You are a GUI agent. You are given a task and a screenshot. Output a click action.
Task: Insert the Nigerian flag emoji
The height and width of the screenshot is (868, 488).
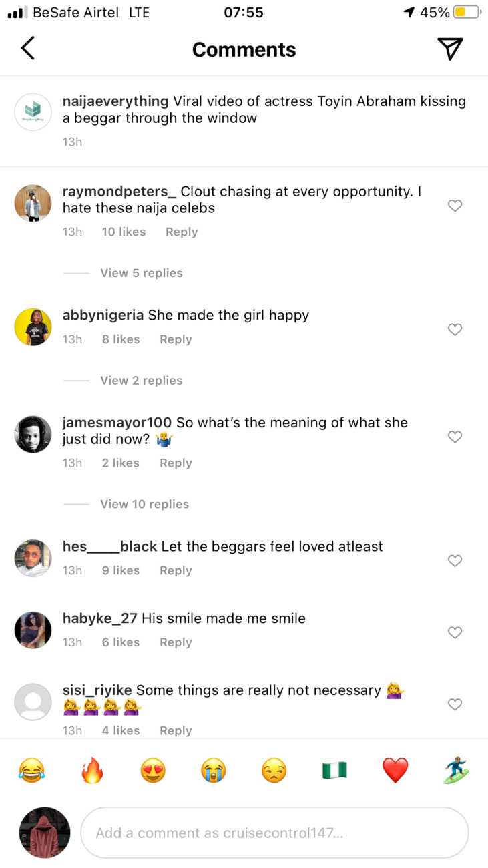pos(334,771)
